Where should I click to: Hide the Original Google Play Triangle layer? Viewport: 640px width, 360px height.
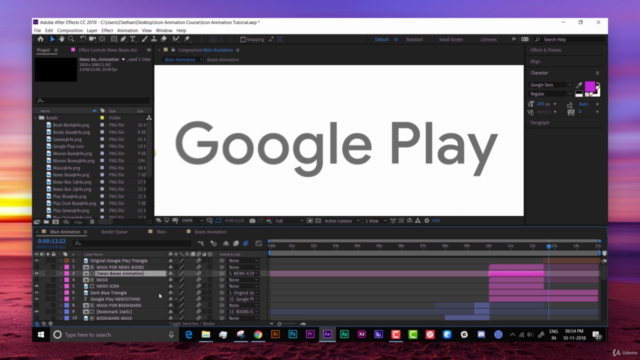tap(36, 260)
